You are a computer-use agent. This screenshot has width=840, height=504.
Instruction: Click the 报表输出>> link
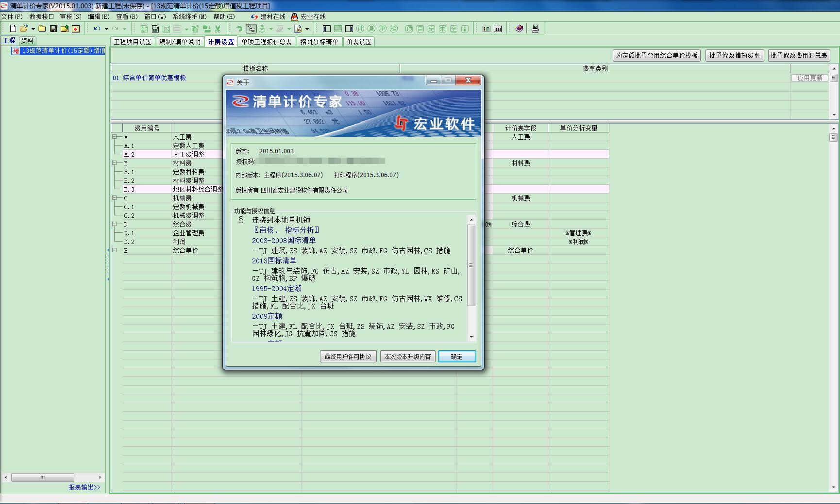[84, 487]
